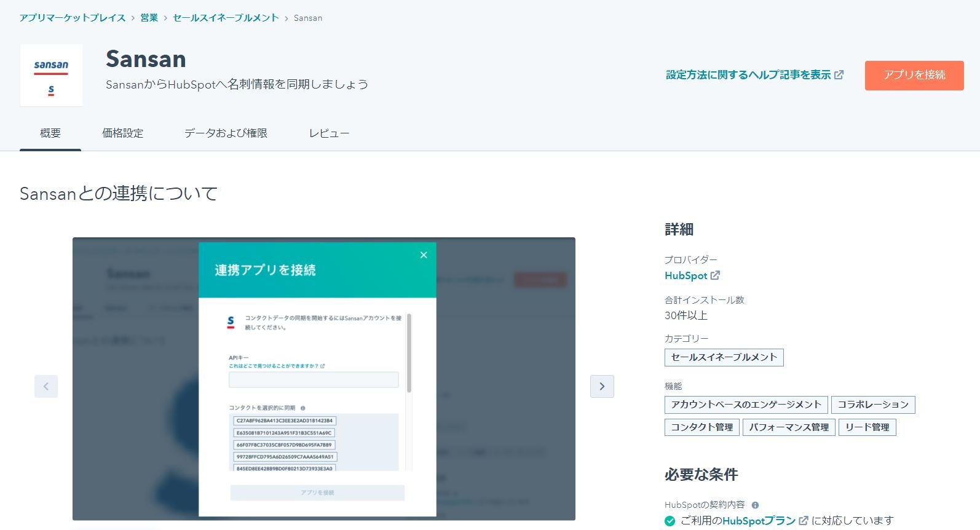Open the setup help article link
The image size is (980, 530).
(748, 75)
